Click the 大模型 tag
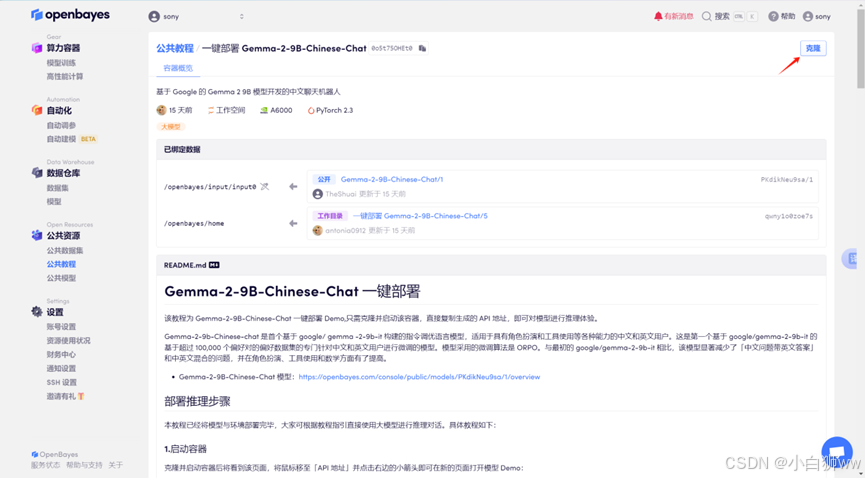This screenshot has height=478, width=865. [170, 127]
